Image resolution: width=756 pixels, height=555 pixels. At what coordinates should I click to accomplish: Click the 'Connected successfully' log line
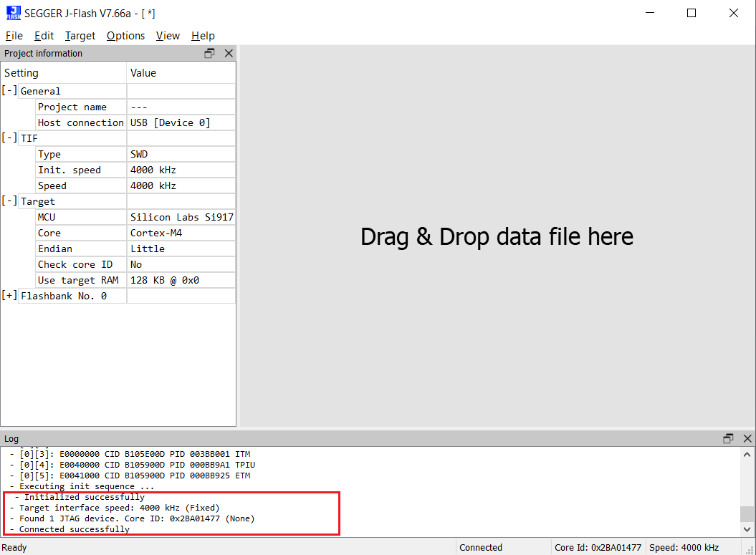[x=70, y=529]
